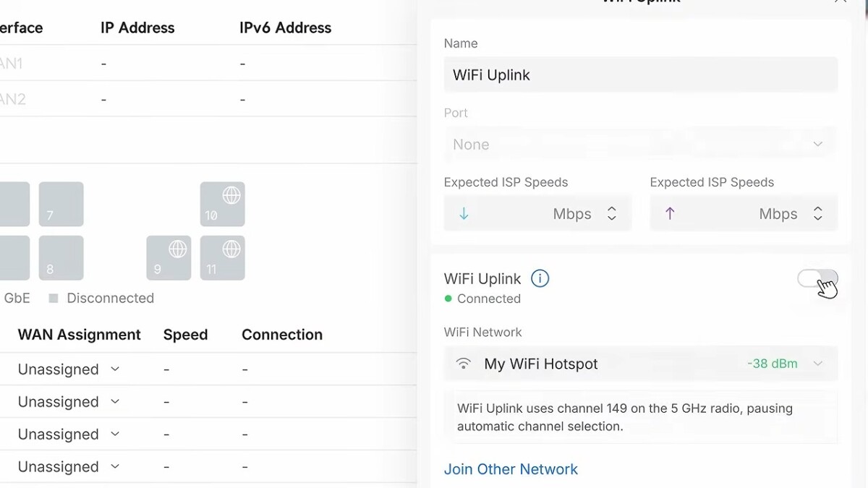Open the second Unassigned WAN Assignment dropdown

pyautogui.click(x=69, y=402)
